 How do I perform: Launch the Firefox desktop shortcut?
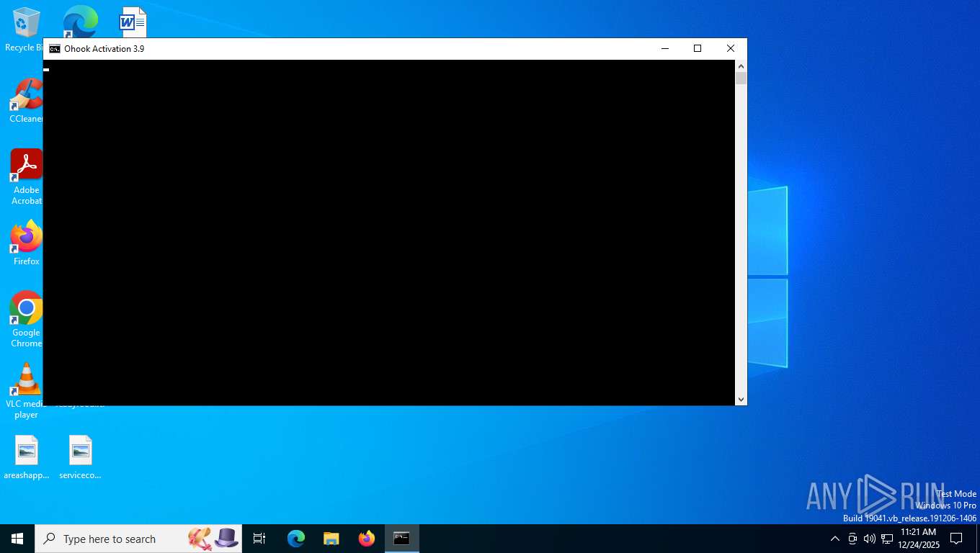(x=26, y=243)
